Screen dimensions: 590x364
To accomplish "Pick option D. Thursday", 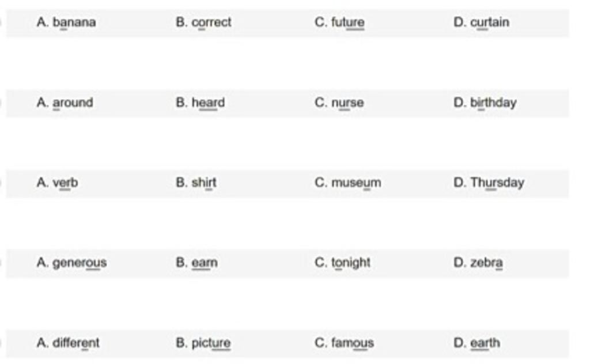I will tap(489, 183).
